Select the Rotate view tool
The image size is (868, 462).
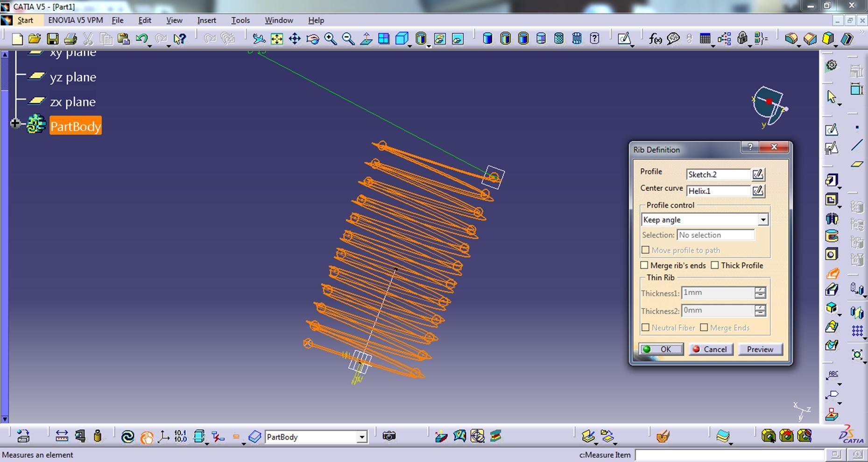pyautogui.click(x=312, y=39)
